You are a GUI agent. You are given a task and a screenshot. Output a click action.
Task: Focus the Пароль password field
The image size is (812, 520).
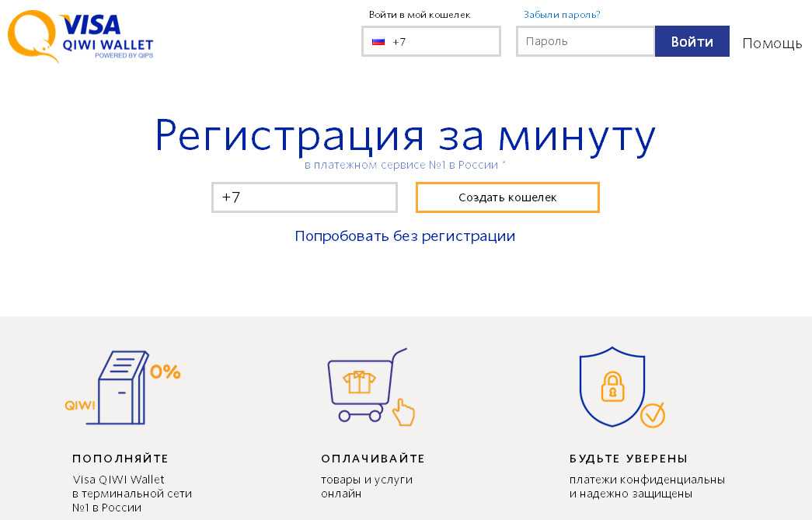(x=586, y=41)
